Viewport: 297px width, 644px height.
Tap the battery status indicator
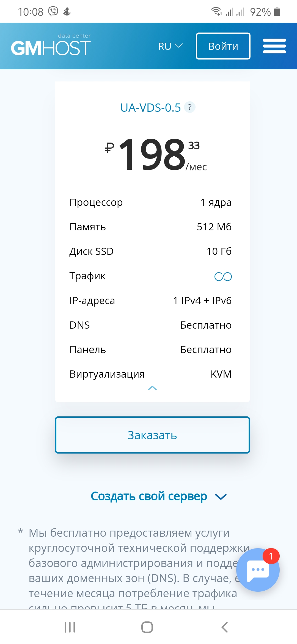[x=277, y=12]
